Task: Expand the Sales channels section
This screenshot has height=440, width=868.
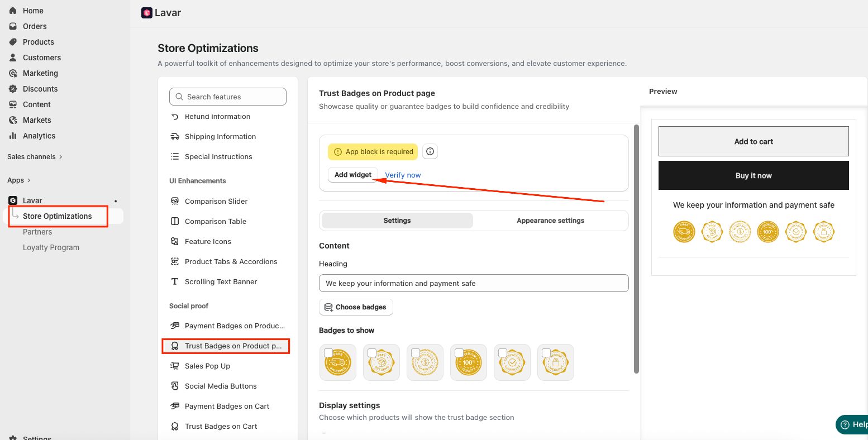Action: click(x=35, y=157)
